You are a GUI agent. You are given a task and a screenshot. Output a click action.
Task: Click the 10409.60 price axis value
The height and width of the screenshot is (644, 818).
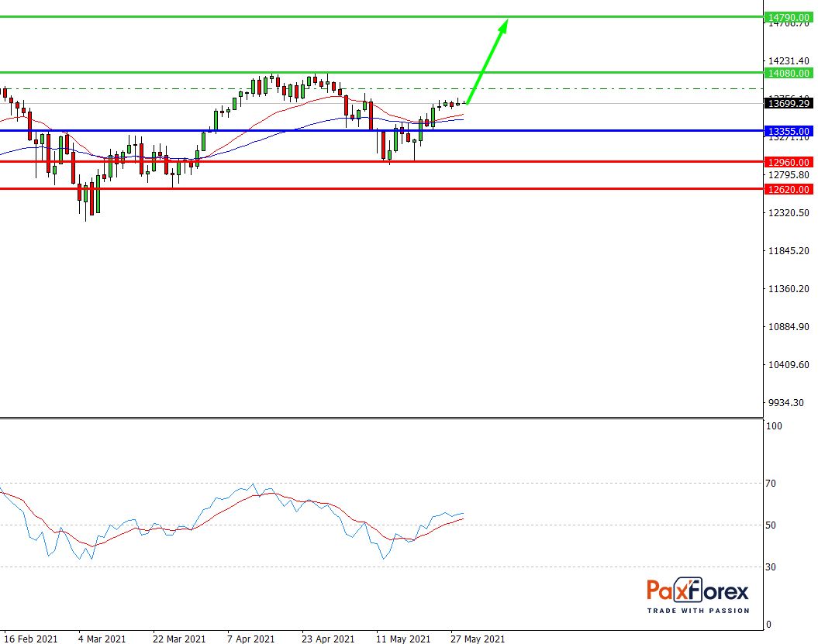pos(789,365)
